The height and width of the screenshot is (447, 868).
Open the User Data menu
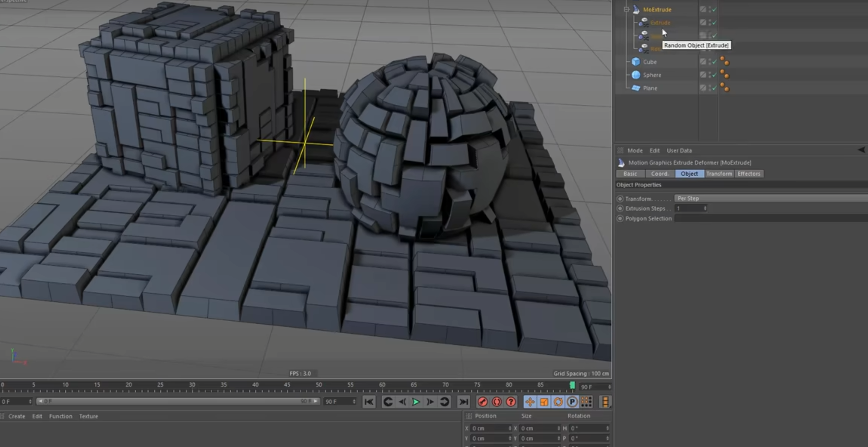pos(679,151)
